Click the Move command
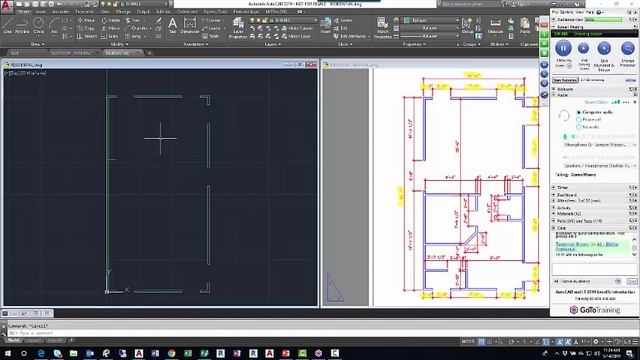 tap(86, 20)
